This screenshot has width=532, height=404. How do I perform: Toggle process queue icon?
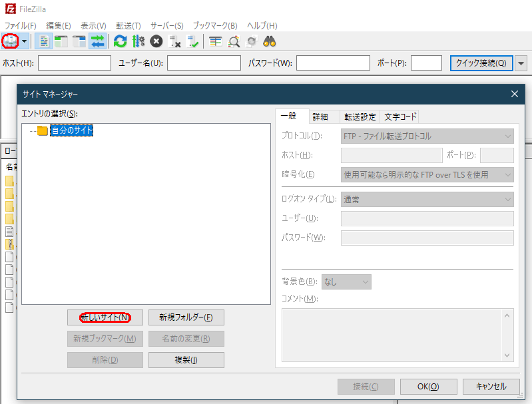click(x=138, y=41)
